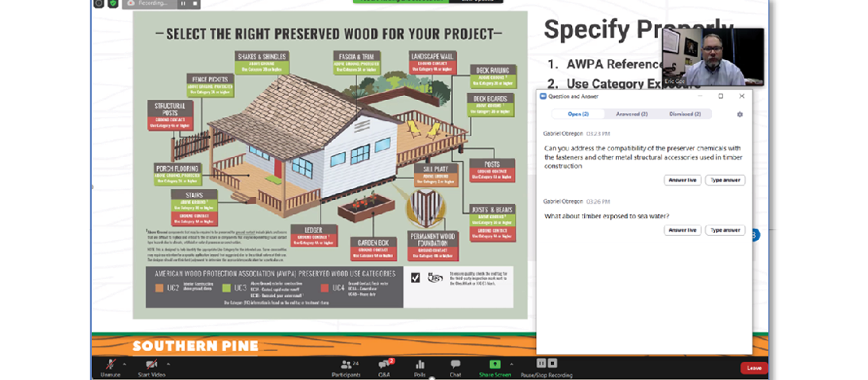Answer live the sea water question
This screenshot has height=380, width=868.
click(x=683, y=230)
